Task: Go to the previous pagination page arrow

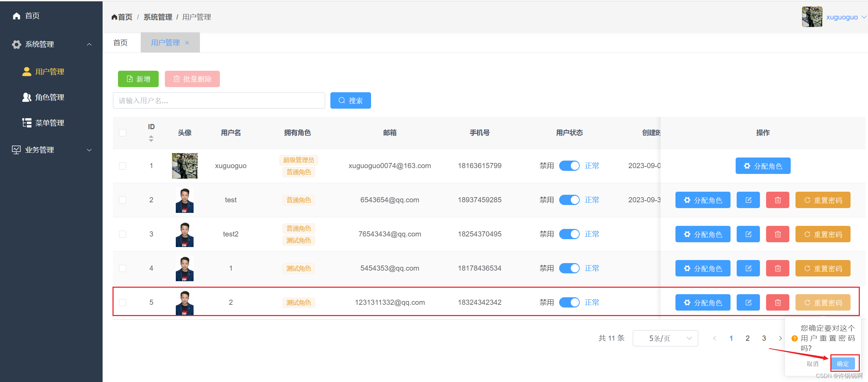Action: 714,338
